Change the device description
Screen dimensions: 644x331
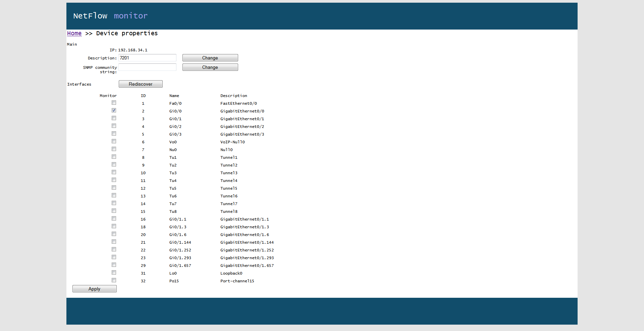pos(210,58)
